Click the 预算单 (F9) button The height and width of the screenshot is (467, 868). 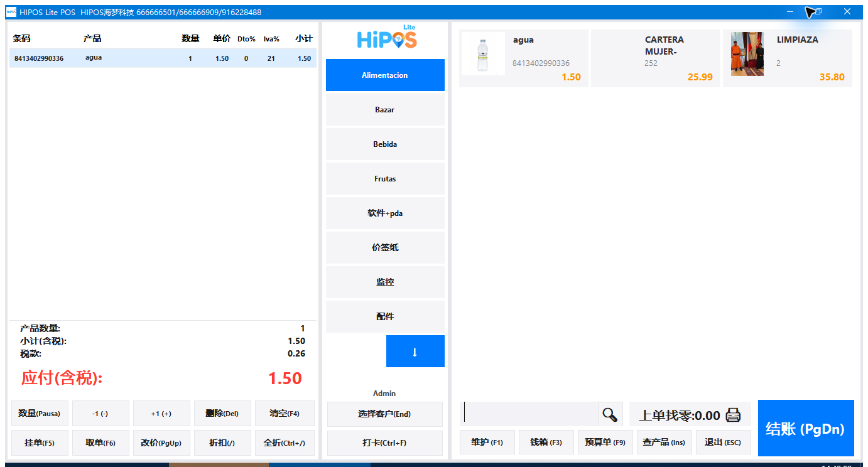click(605, 443)
